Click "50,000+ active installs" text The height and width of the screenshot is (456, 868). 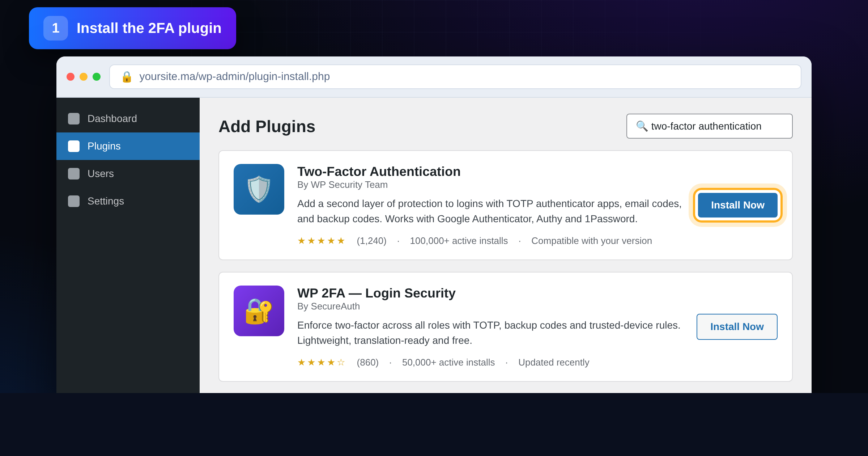point(448,362)
